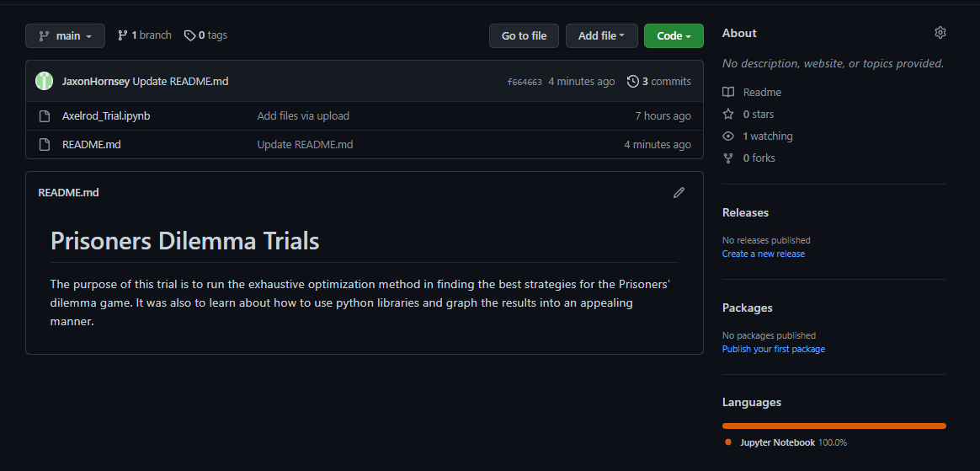Viewport: 980px width, 471px height.
Task: Follow the Publish your first package link
Action: (773, 349)
